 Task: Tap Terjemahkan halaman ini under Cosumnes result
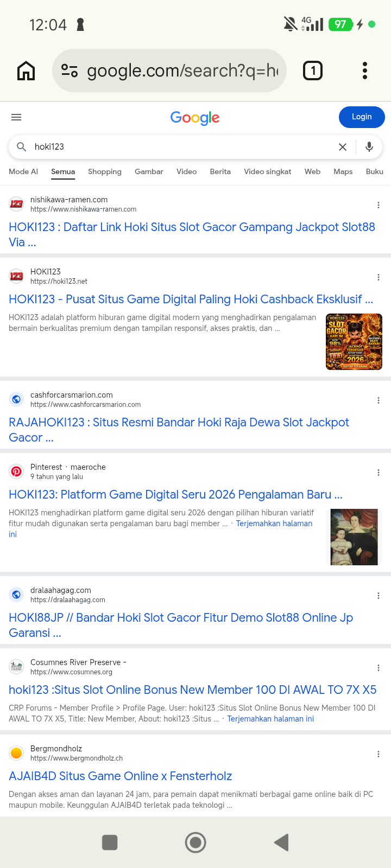(x=270, y=719)
